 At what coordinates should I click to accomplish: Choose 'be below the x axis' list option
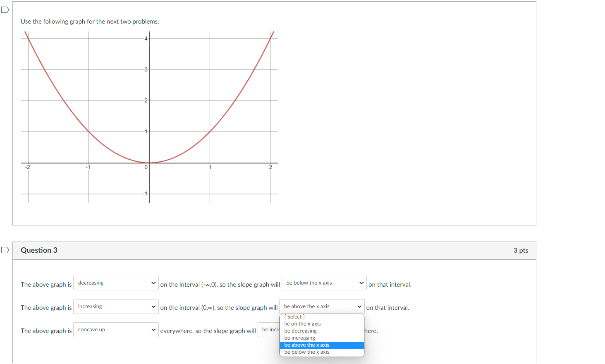(322, 352)
